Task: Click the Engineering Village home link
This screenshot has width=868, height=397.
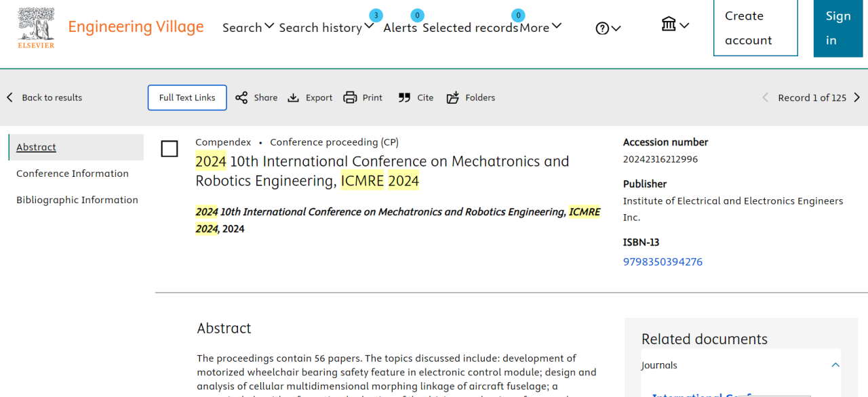Action: tap(136, 27)
